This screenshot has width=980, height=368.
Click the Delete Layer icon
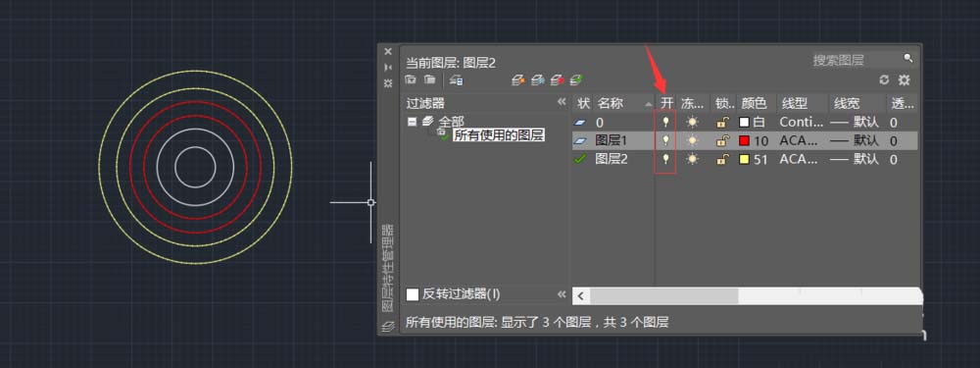click(557, 80)
